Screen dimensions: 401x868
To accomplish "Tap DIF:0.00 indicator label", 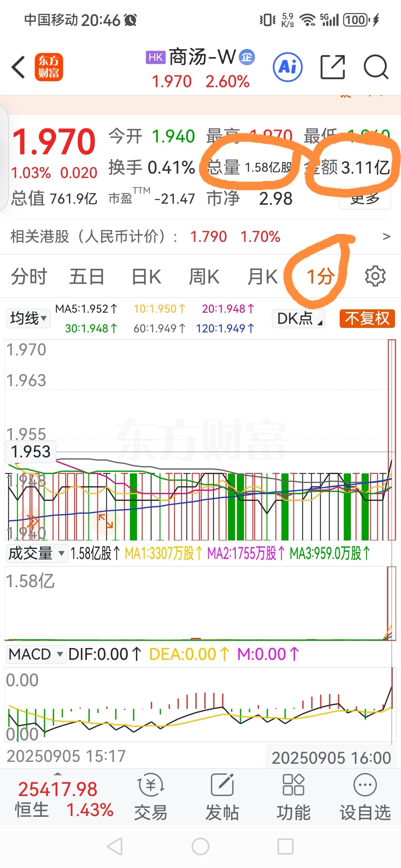I will pyautogui.click(x=104, y=654).
